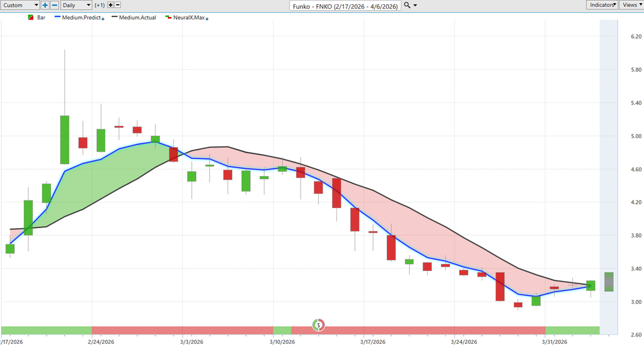Click the NeuralX.Max legend icon

point(167,18)
